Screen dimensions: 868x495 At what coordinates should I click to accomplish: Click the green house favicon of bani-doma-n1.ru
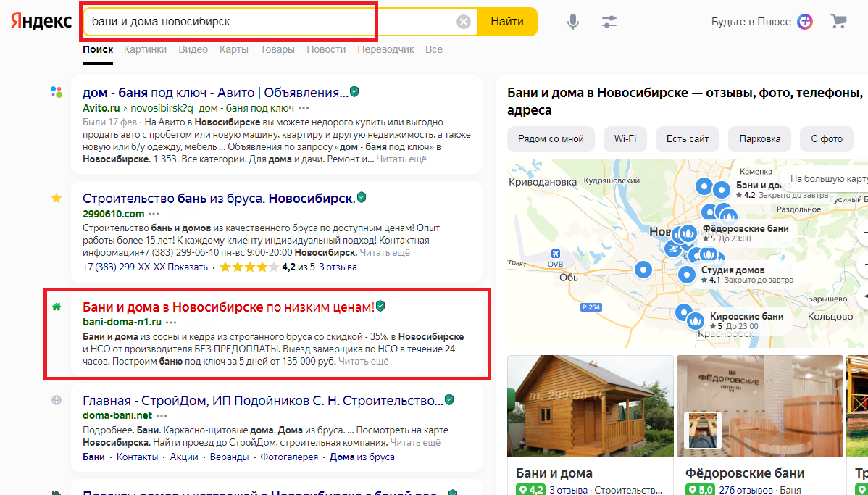pos(57,307)
